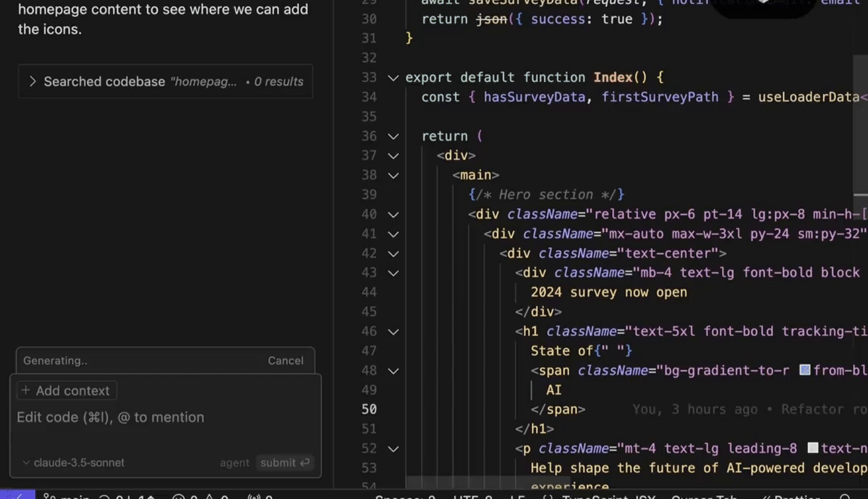Screen dimensions: 868x499
Task: Open the remote window indicator in status bar
Action: coord(18,495)
